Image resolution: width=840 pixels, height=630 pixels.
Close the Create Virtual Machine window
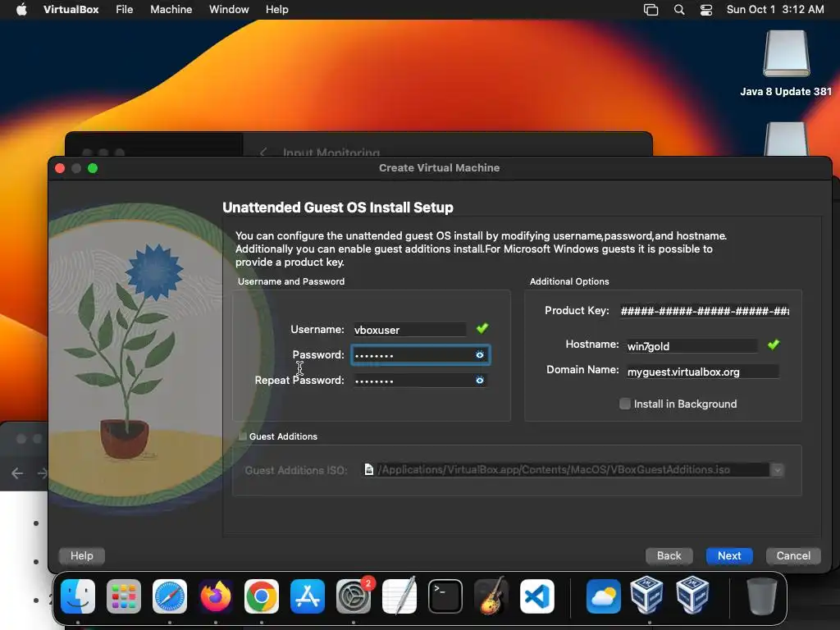pos(60,168)
